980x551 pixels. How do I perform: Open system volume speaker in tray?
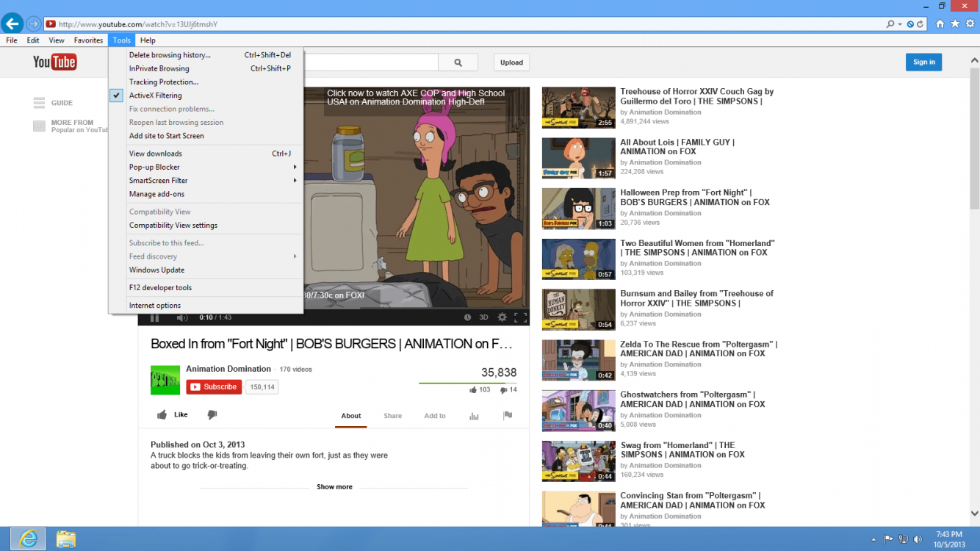tap(918, 539)
